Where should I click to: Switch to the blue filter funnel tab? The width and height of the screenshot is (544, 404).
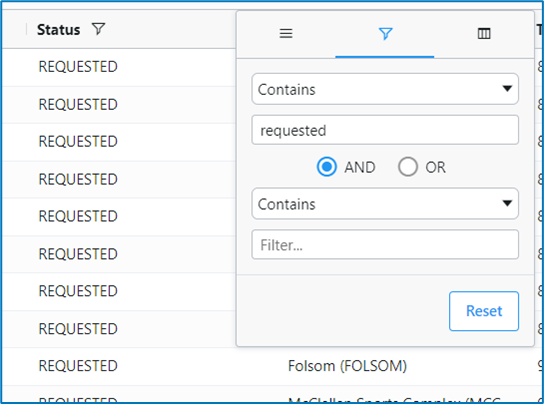[x=385, y=34]
